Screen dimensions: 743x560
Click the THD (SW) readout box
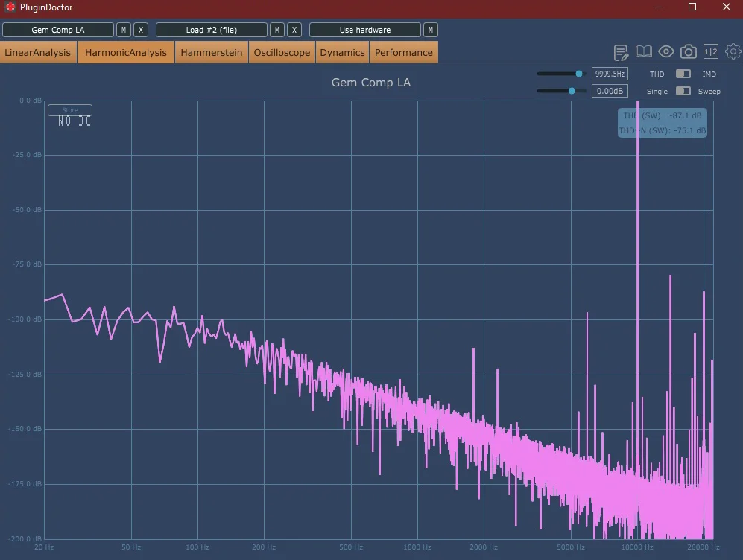point(663,123)
